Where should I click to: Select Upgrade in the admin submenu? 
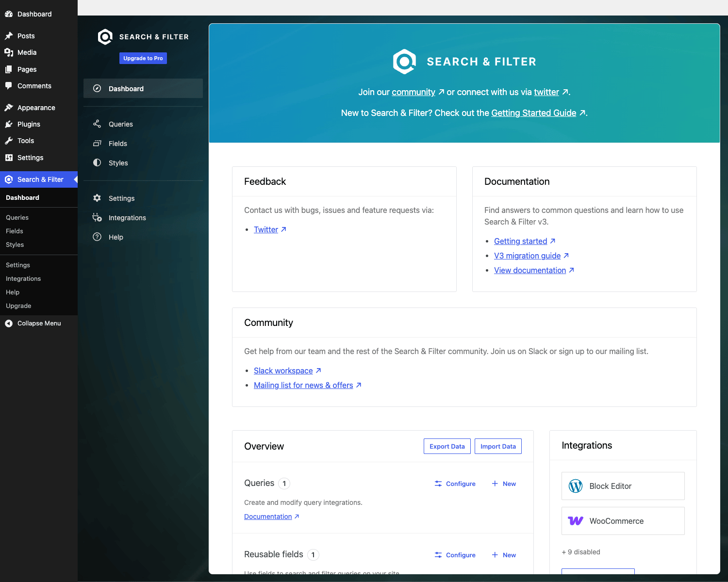(18, 306)
